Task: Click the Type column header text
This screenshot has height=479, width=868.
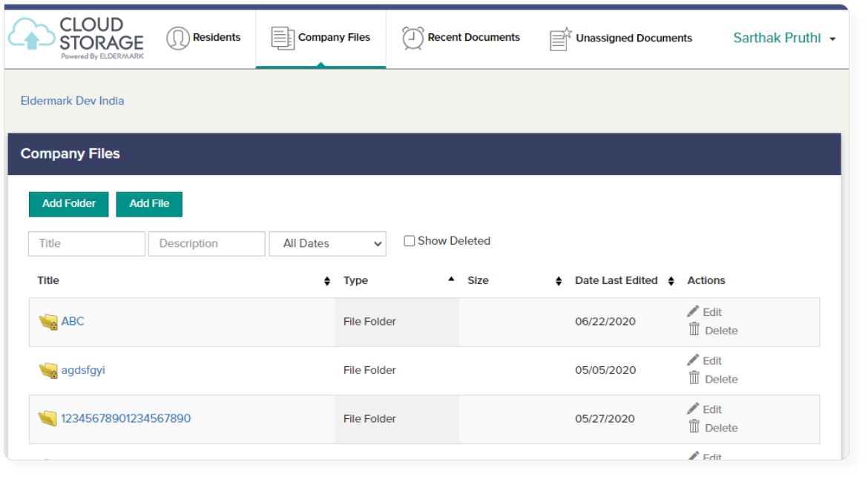Action: pyautogui.click(x=355, y=280)
